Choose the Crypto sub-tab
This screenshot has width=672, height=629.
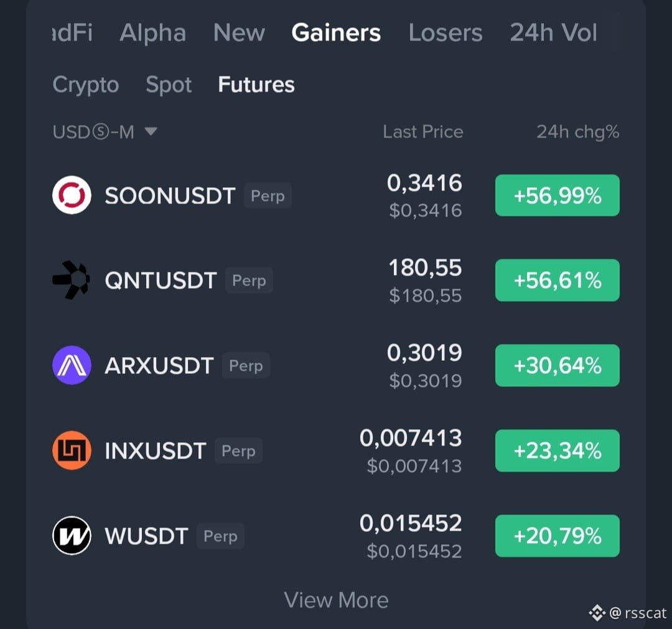tap(86, 85)
